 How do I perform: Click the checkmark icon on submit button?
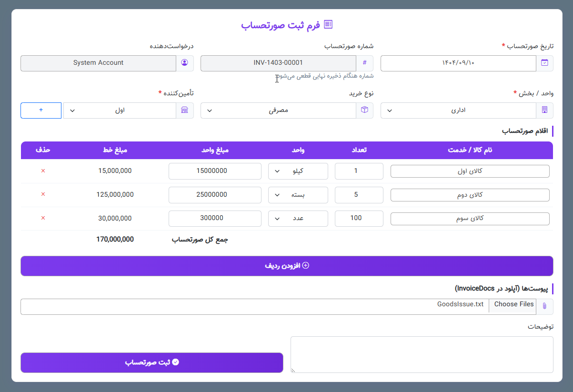click(x=176, y=362)
